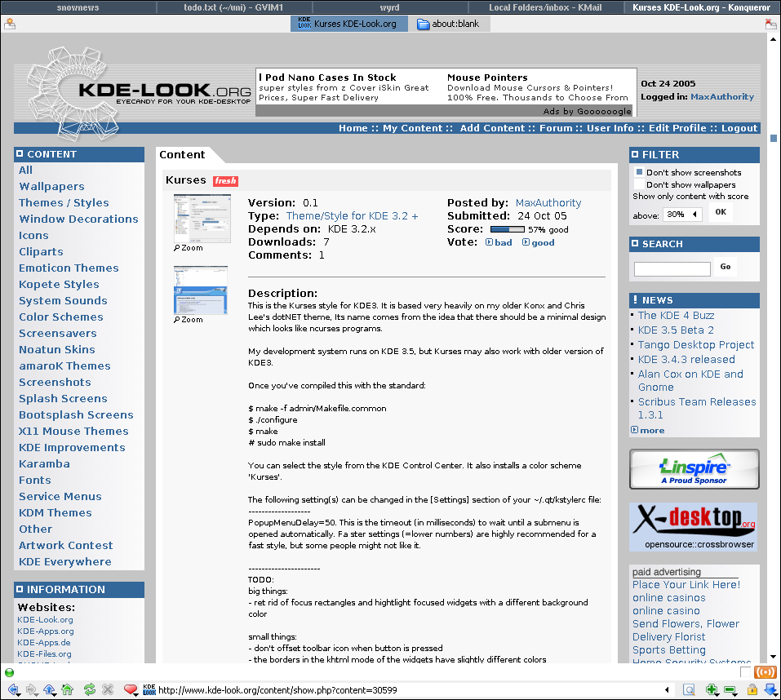Open the Tango Desktop Project news link

click(x=696, y=344)
